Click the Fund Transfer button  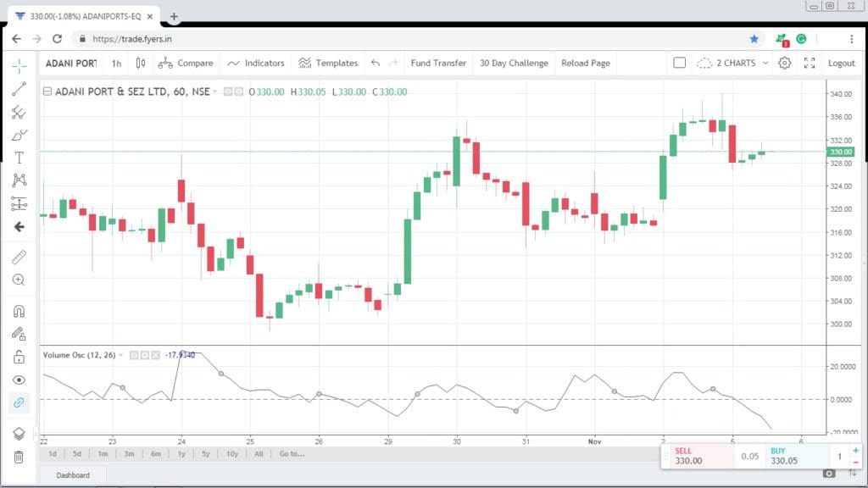pos(437,63)
